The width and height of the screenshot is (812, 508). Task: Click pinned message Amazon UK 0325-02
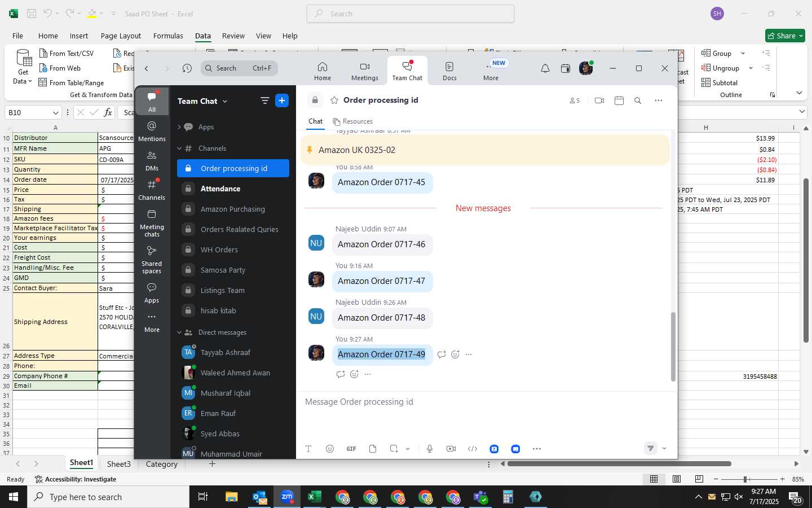coord(485,150)
